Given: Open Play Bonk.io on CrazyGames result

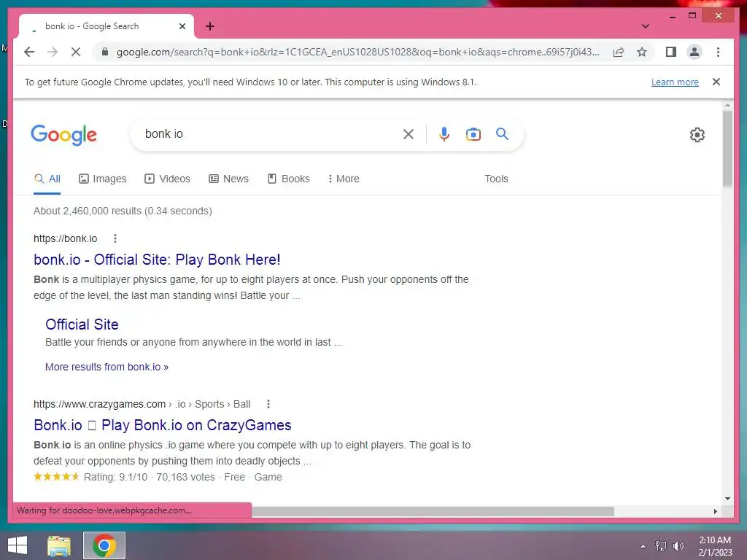Looking at the screenshot, I should tap(163, 425).
